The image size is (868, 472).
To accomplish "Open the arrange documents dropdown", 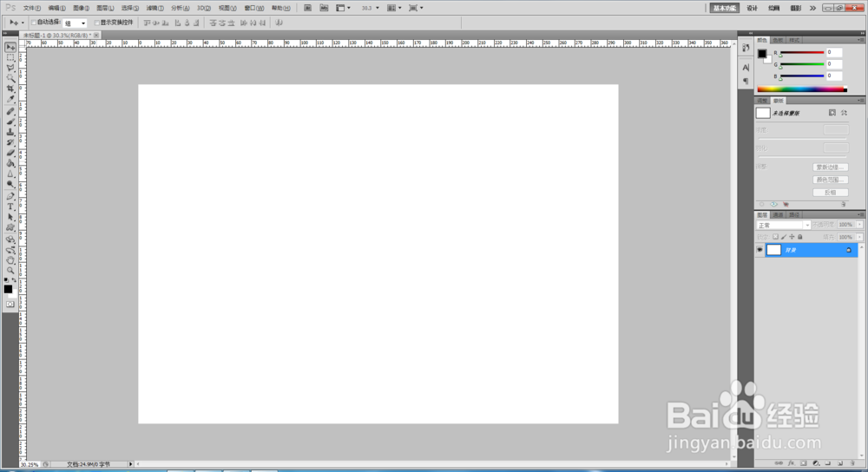I will click(x=395, y=8).
